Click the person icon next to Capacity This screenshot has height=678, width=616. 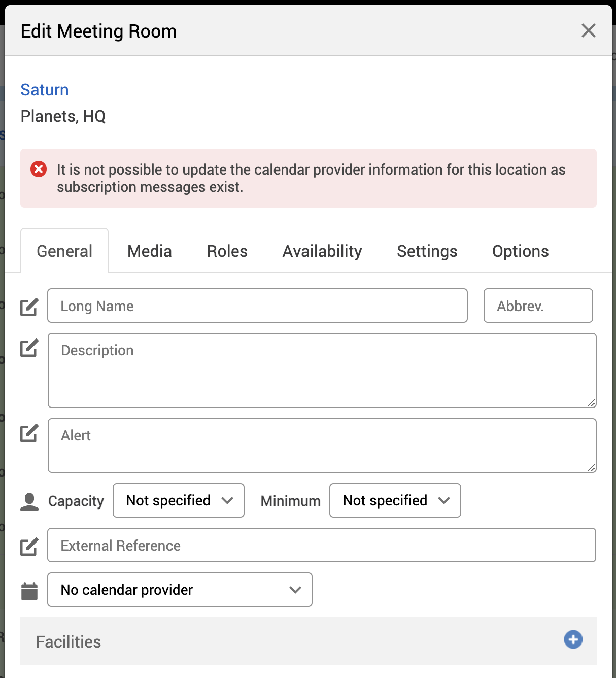[x=29, y=501]
